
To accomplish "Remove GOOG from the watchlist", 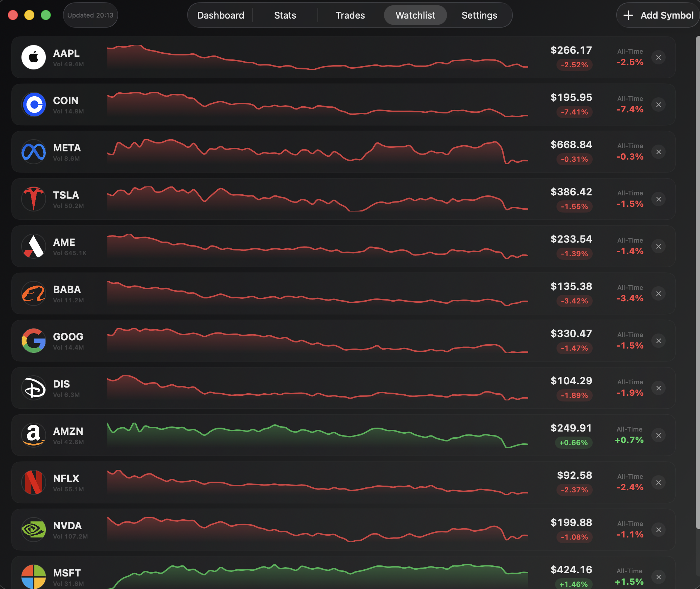I will point(658,341).
